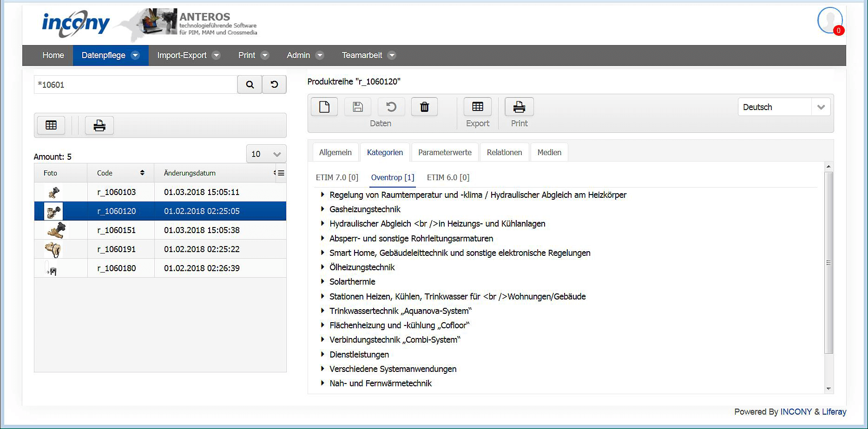Select the Kategorien tab
This screenshot has width=868, height=429.
tap(385, 152)
